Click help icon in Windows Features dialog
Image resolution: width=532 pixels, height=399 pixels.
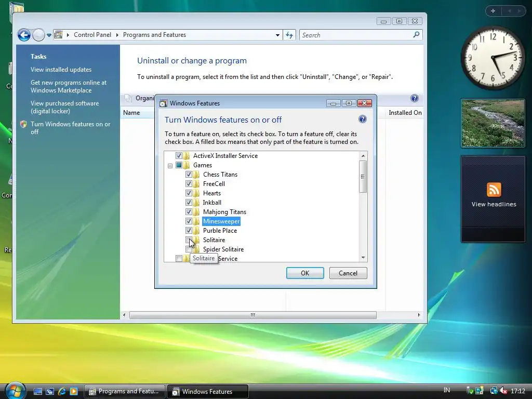362,119
